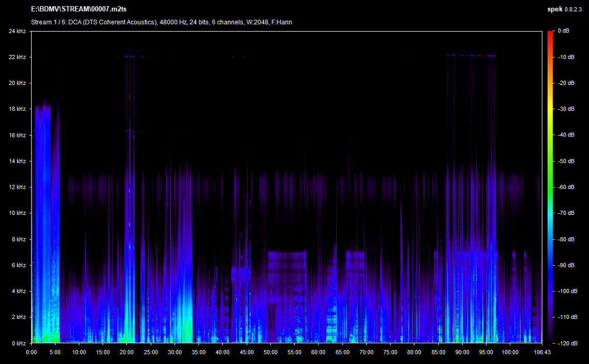
Task: Click the red top of the dB color bar
Action: 550,34
